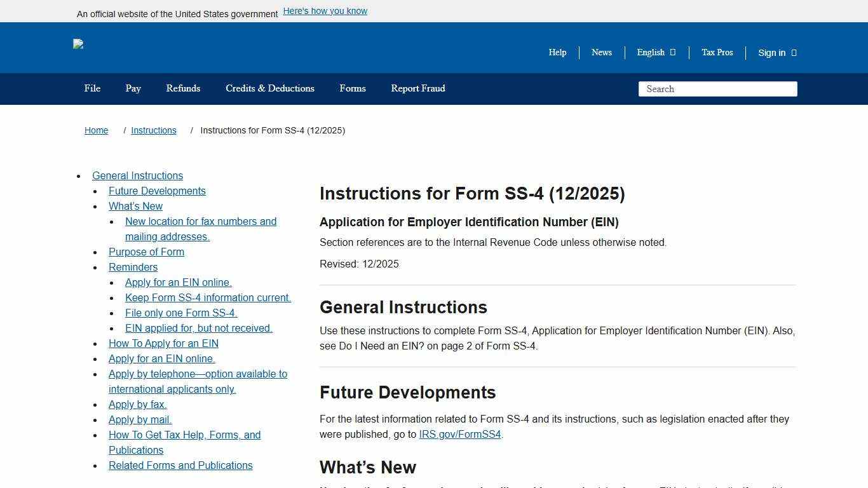Follow the IRS.gov/FormSS4 hyperlink
Viewport: 868px width, 488px height.
coord(459,434)
